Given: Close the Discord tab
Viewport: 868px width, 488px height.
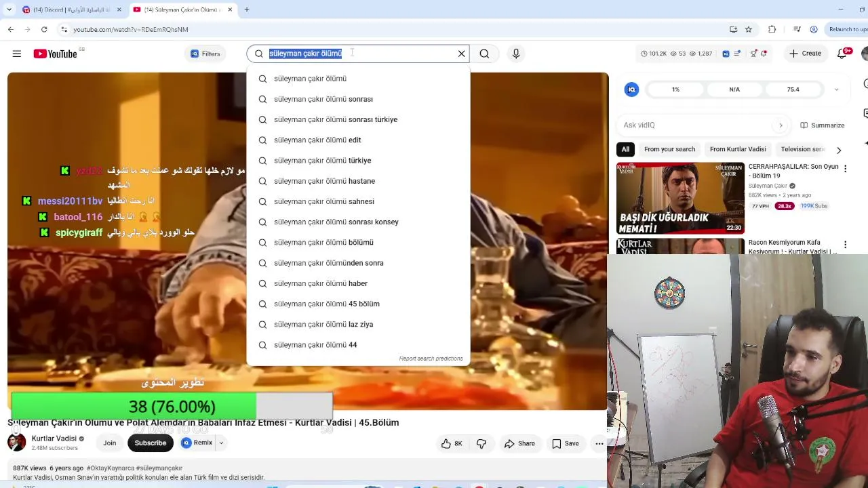Looking at the screenshot, I should pos(119,9).
